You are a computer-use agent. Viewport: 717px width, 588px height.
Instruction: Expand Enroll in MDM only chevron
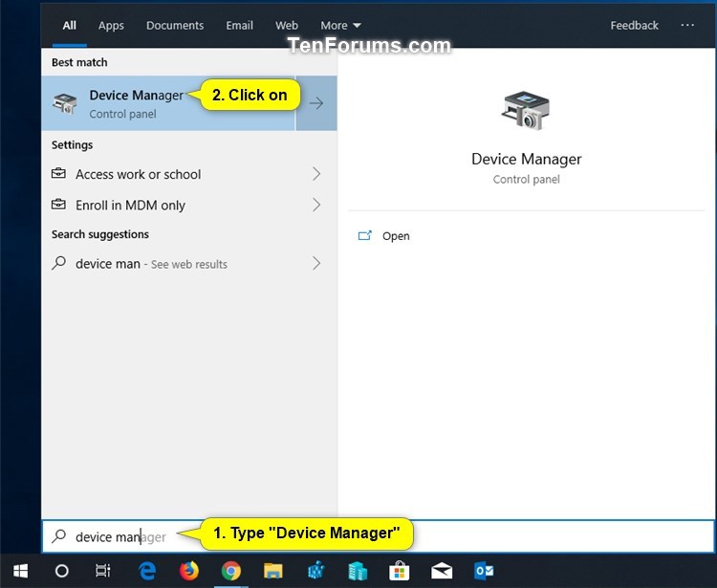[316, 205]
